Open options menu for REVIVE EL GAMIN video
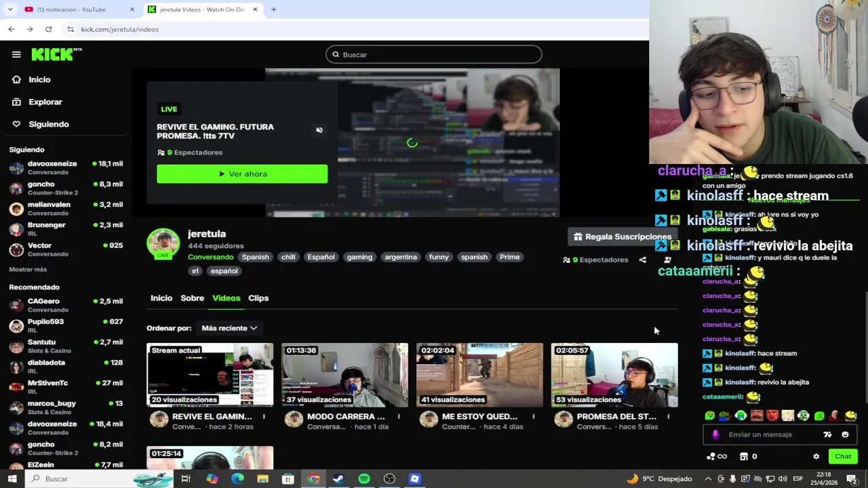868x488 pixels. coord(264,417)
